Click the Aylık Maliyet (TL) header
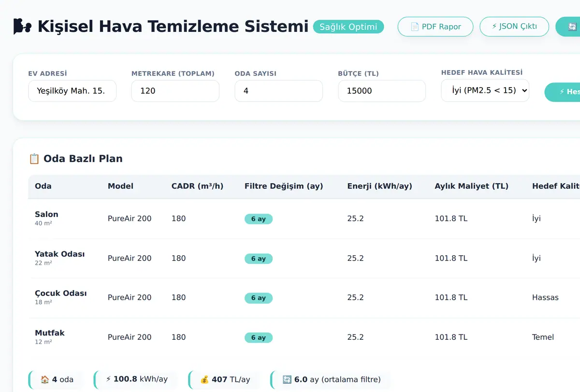The height and width of the screenshot is (392, 580). click(471, 186)
